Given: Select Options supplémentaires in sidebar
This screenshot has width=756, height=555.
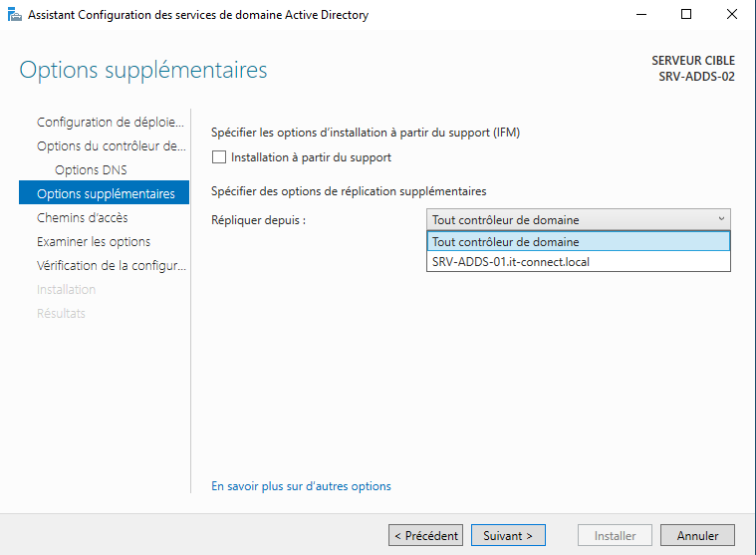Looking at the screenshot, I should 105,194.
